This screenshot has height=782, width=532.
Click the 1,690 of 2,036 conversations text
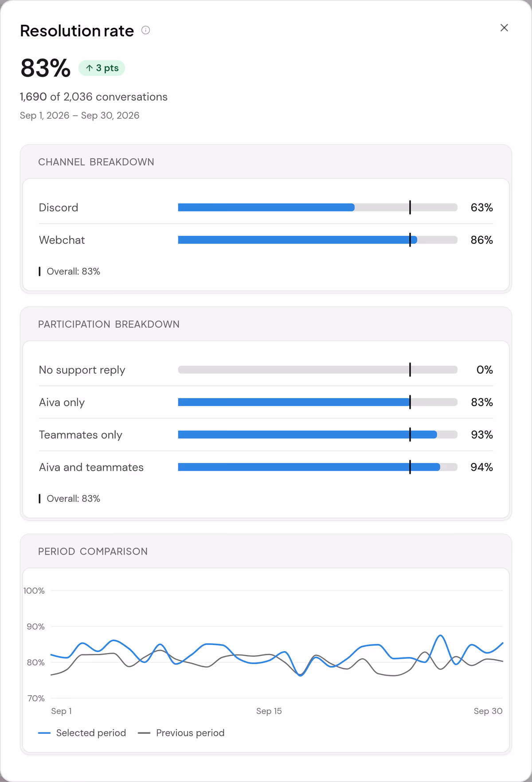tap(94, 97)
